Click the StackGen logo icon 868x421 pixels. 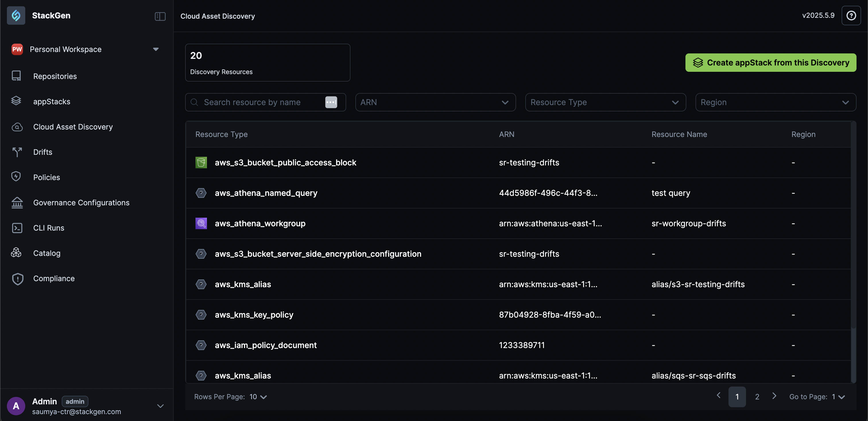click(x=16, y=16)
